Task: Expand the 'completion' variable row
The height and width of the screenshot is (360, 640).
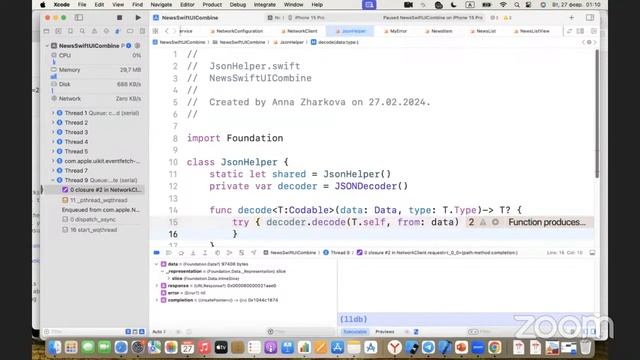Action: (x=157, y=300)
